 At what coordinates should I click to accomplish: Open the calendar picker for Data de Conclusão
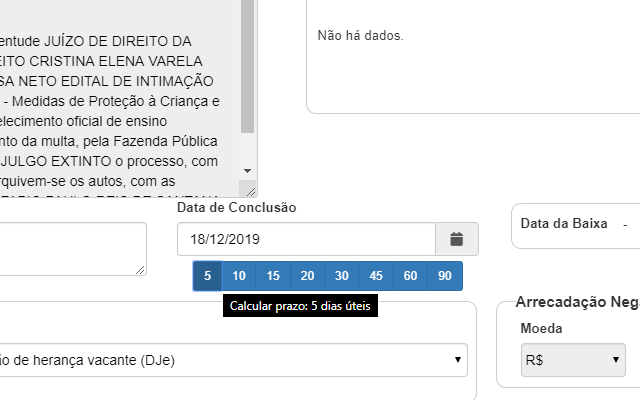coord(457,239)
